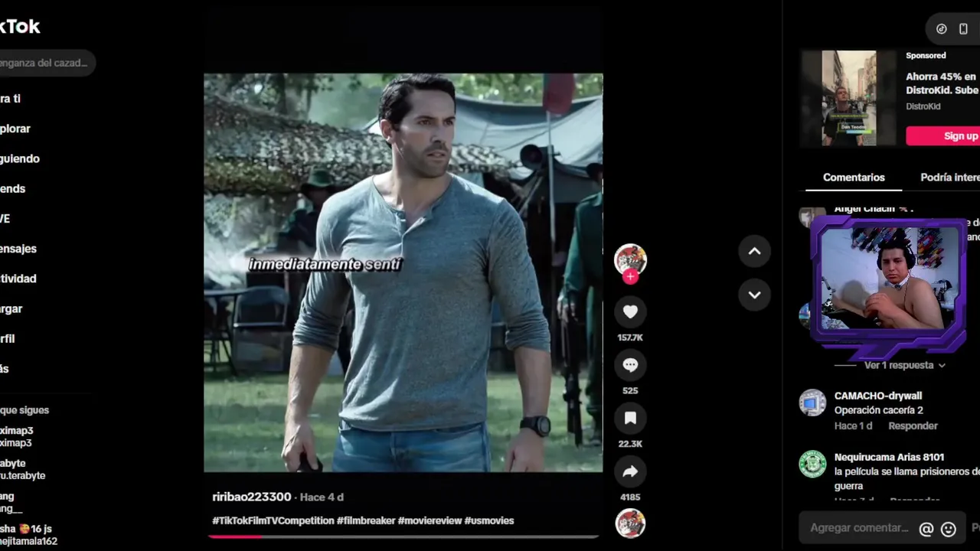
Task: Open the #TikTokFilmTVCompetition hashtag
Action: 273,520
